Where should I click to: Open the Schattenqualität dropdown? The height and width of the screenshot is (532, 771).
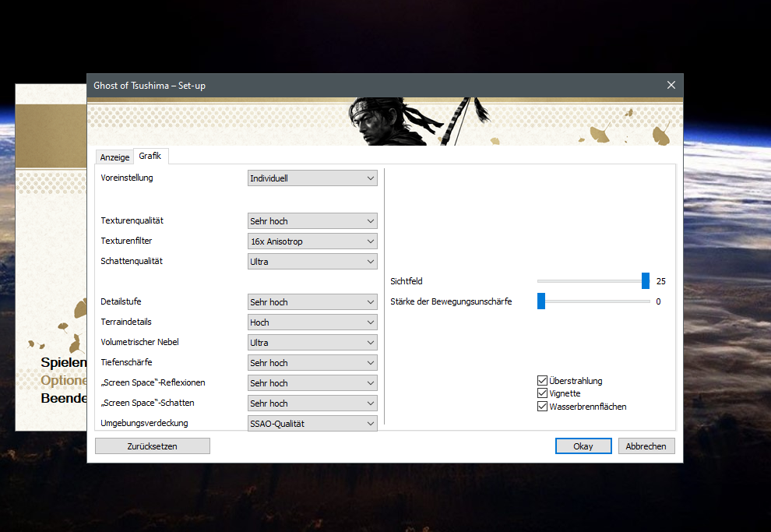(312, 261)
